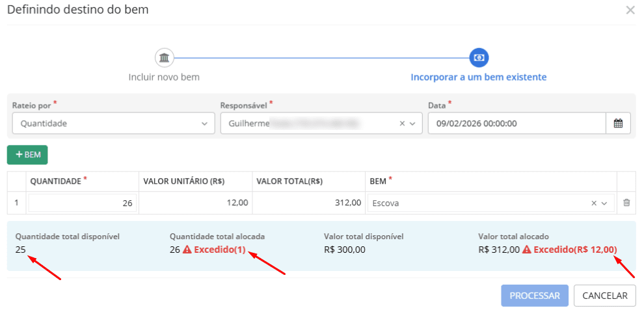This screenshot has height=310, width=644.
Task: Click the money icon for Incorporar step
Action: click(479, 58)
